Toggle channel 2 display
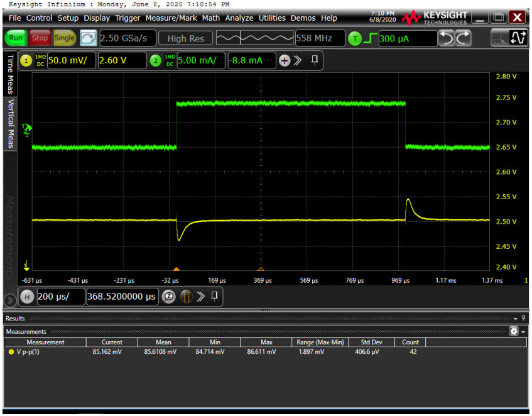Screen dimensions: 532x416 click(155, 60)
